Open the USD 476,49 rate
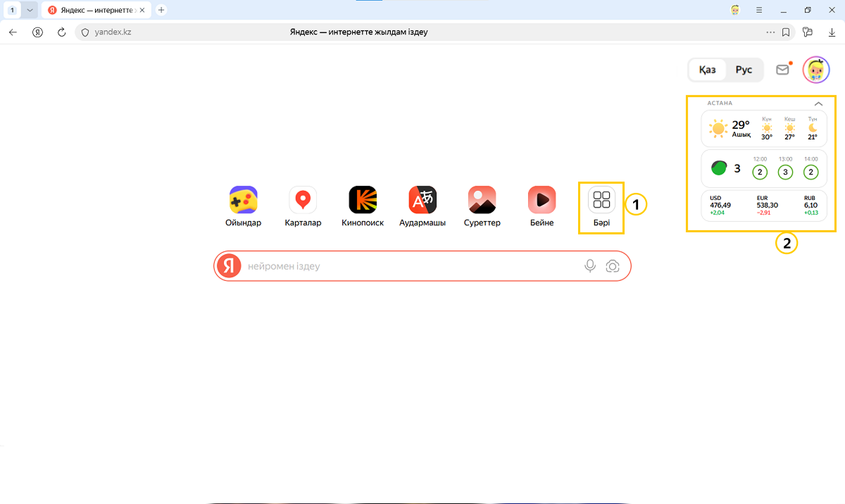The height and width of the screenshot is (504, 845). click(720, 206)
